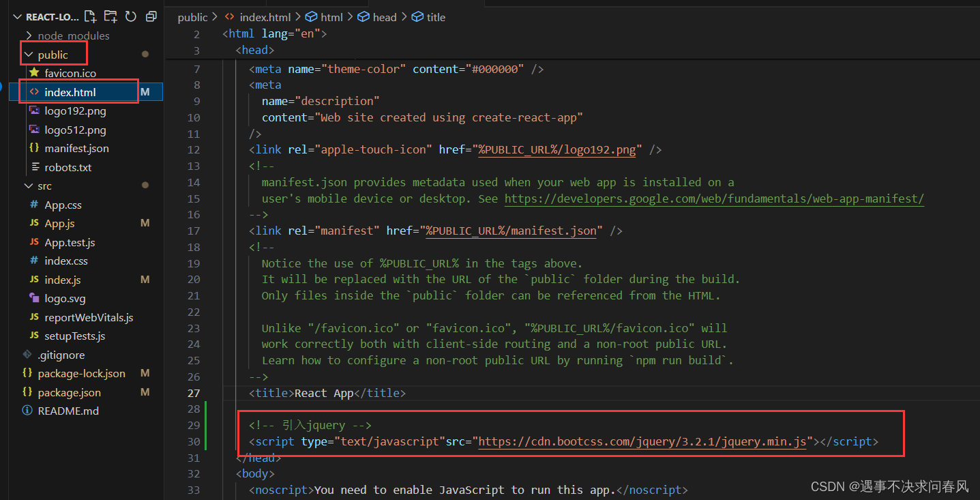Screen dimensions: 980x500
Task: Select index.html in the breadcrumb bar
Action: point(265,16)
